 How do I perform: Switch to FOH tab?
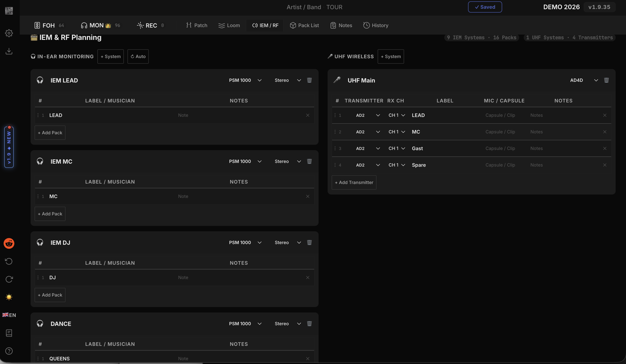pyautogui.click(x=49, y=25)
